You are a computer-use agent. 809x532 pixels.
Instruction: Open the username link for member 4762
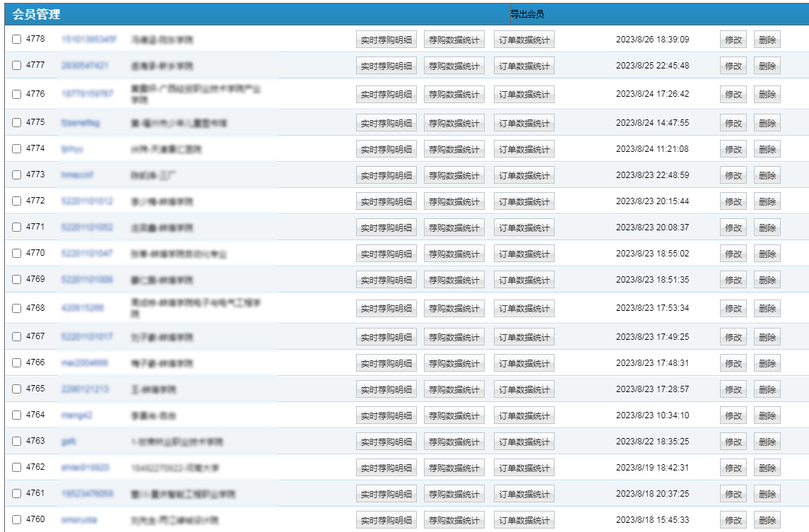tap(85, 468)
